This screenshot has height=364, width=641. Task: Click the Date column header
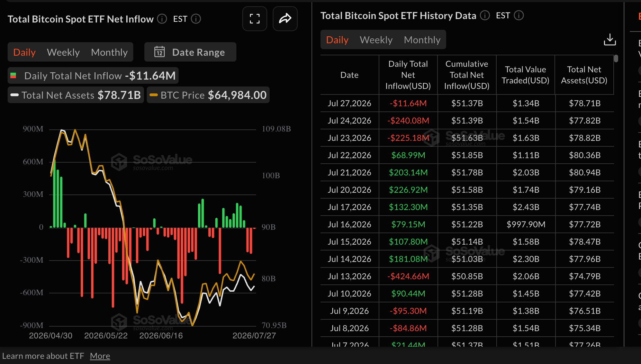click(350, 75)
